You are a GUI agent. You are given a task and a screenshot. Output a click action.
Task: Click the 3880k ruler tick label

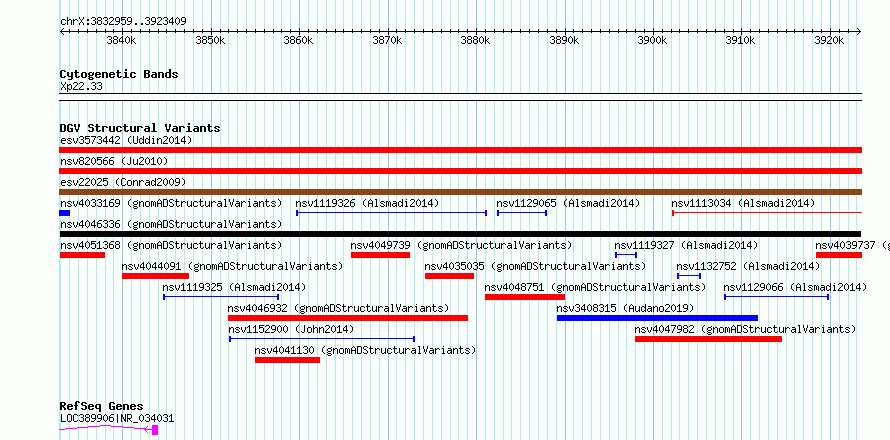[x=475, y=41]
